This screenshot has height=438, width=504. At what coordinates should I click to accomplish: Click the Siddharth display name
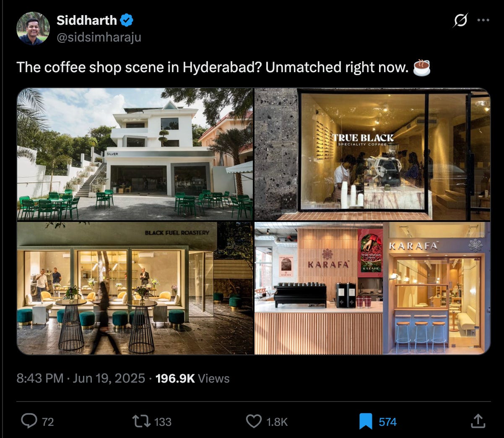pos(86,20)
